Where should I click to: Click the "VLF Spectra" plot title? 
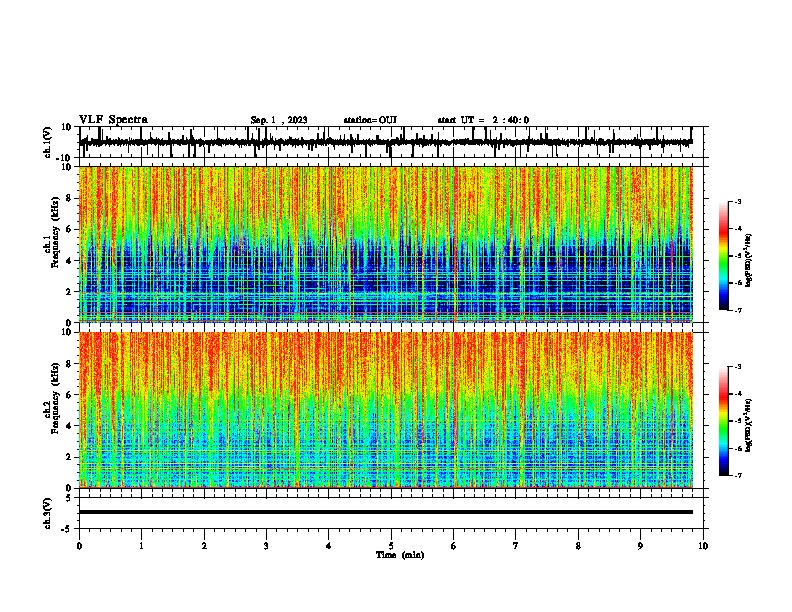113,120
